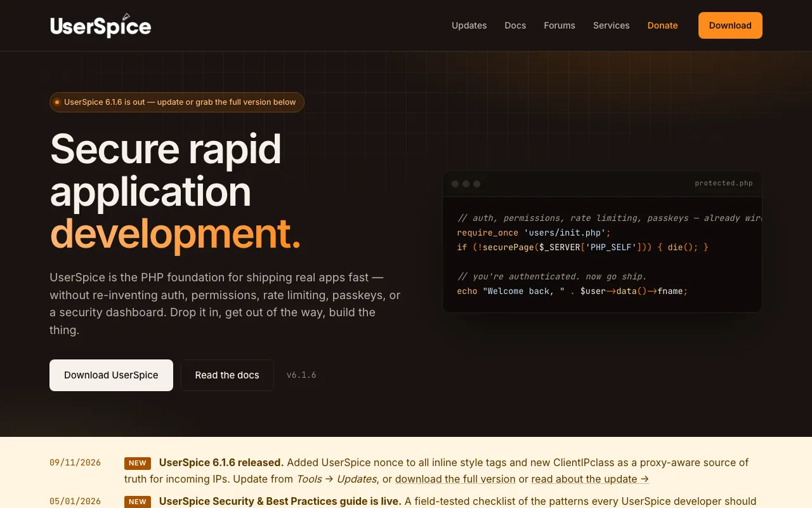This screenshot has width=812, height=508.
Task: Open the Services nav item
Action: pos(612,25)
